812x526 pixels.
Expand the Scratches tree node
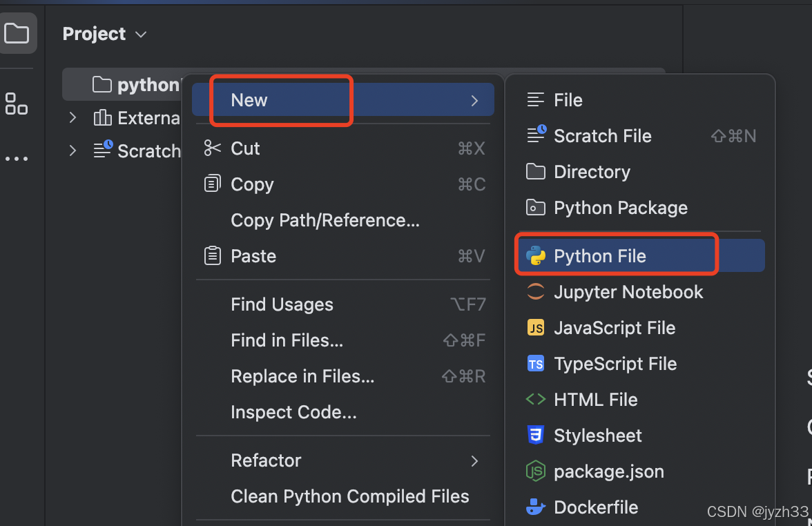tap(72, 150)
